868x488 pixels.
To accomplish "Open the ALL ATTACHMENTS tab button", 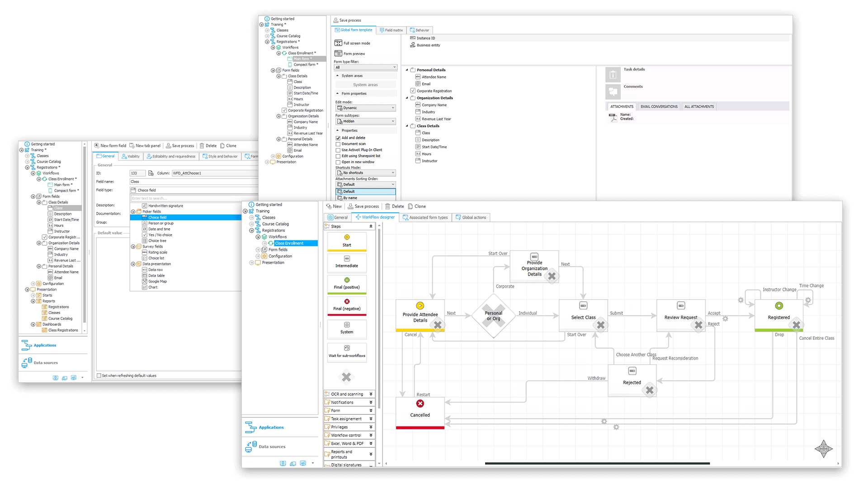I will pyautogui.click(x=699, y=107).
